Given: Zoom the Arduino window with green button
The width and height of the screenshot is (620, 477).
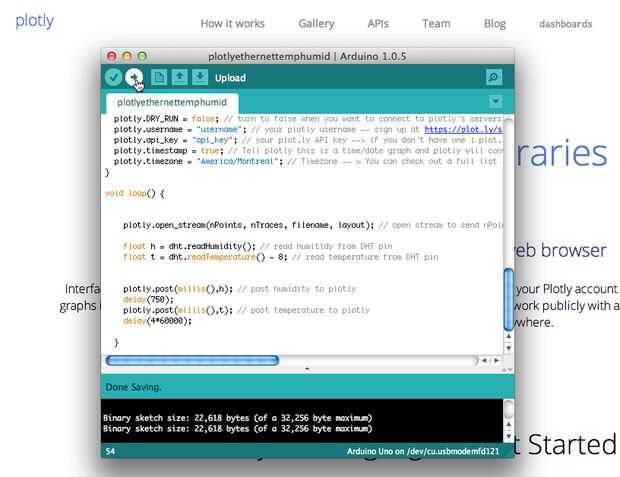Looking at the screenshot, I should pos(142,56).
